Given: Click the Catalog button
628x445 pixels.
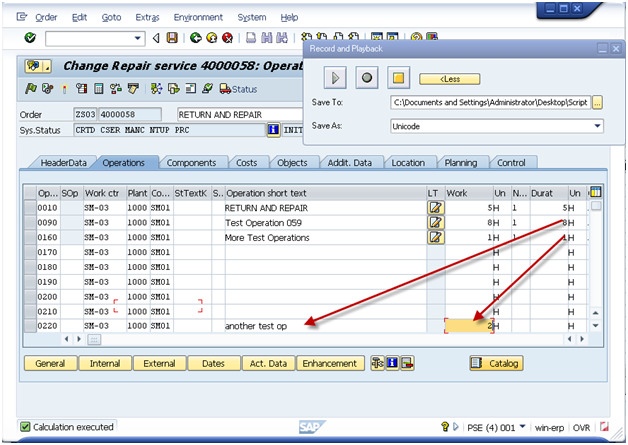Looking at the screenshot, I should point(496,363).
